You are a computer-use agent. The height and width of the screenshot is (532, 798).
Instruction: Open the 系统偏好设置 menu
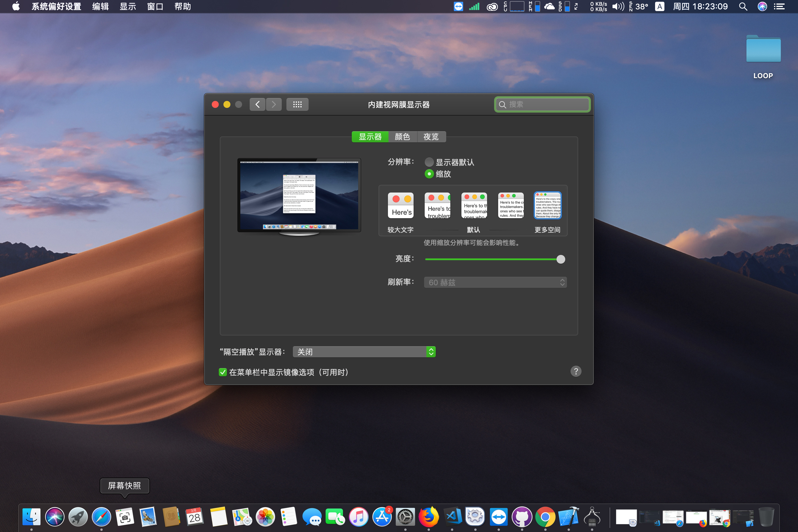pyautogui.click(x=56, y=6)
